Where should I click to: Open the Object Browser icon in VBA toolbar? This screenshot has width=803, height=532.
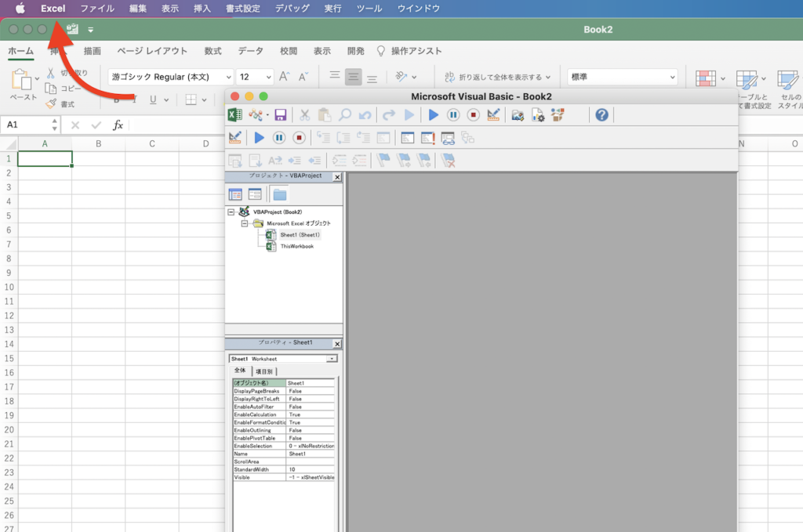click(558, 115)
